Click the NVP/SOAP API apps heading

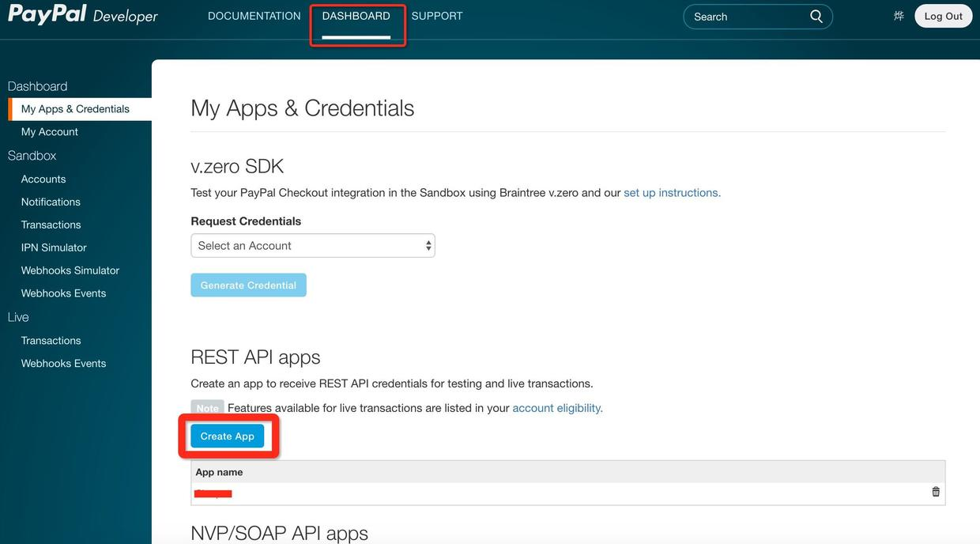tap(280, 533)
